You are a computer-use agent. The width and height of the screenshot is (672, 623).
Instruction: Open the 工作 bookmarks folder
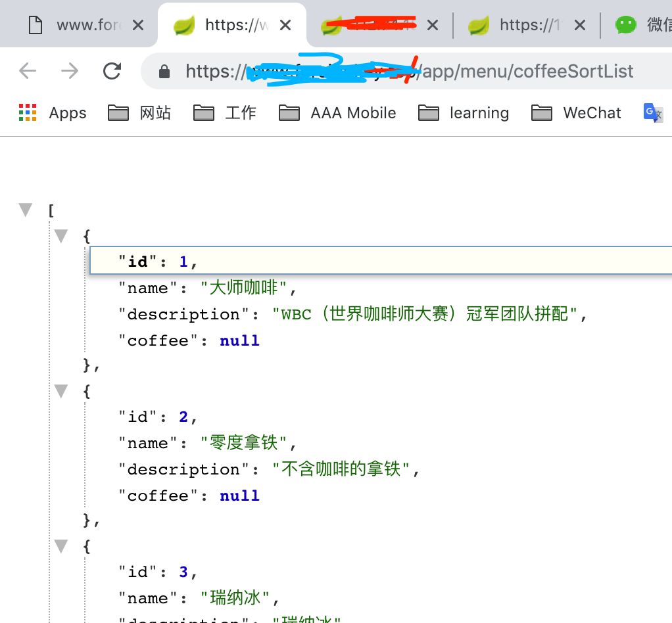pos(225,113)
